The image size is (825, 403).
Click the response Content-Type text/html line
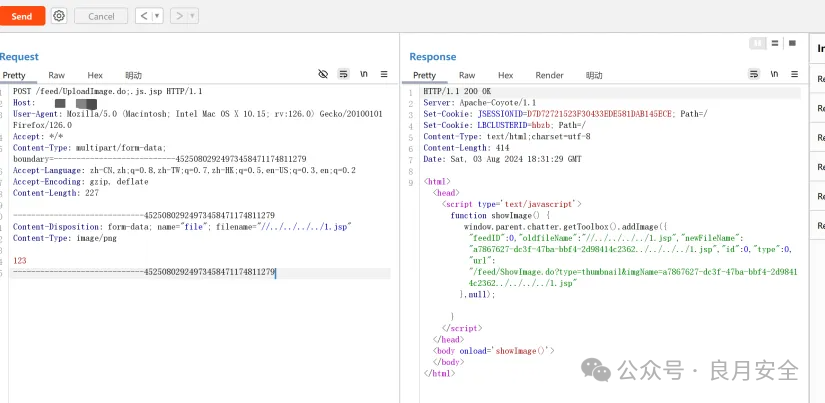pyautogui.click(x=507, y=136)
